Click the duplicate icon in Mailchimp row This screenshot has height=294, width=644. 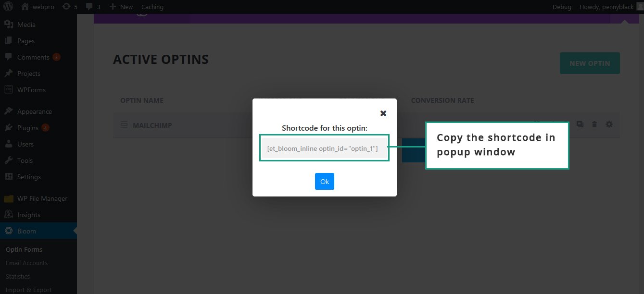click(580, 124)
